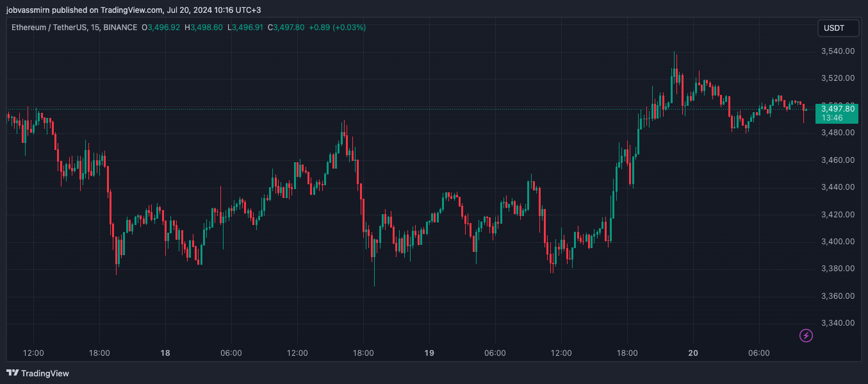The image size is (868, 384).
Task: Click the date label 18 on time axis
Action: pos(165,353)
